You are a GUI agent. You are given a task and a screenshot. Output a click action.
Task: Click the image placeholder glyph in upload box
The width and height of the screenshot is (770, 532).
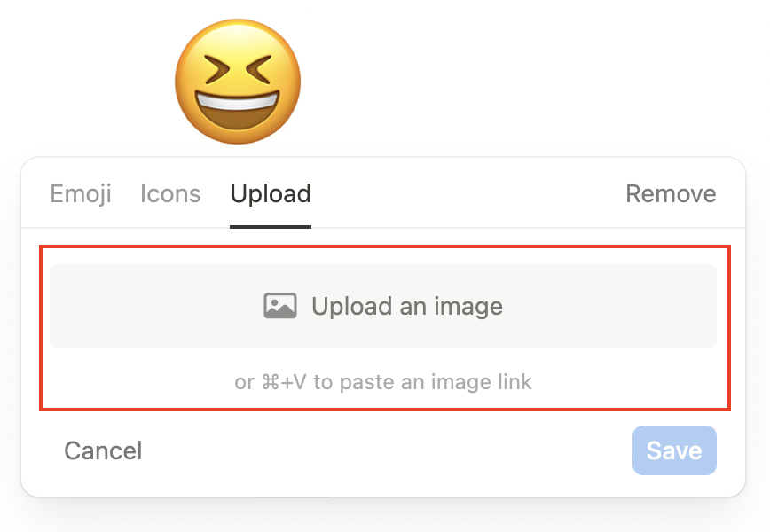tap(280, 307)
